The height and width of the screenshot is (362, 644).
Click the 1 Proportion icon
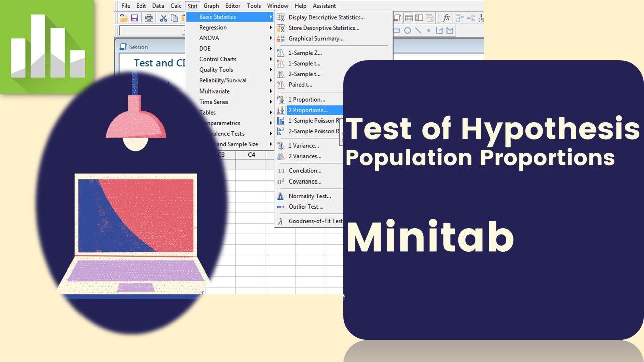(x=281, y=99)
